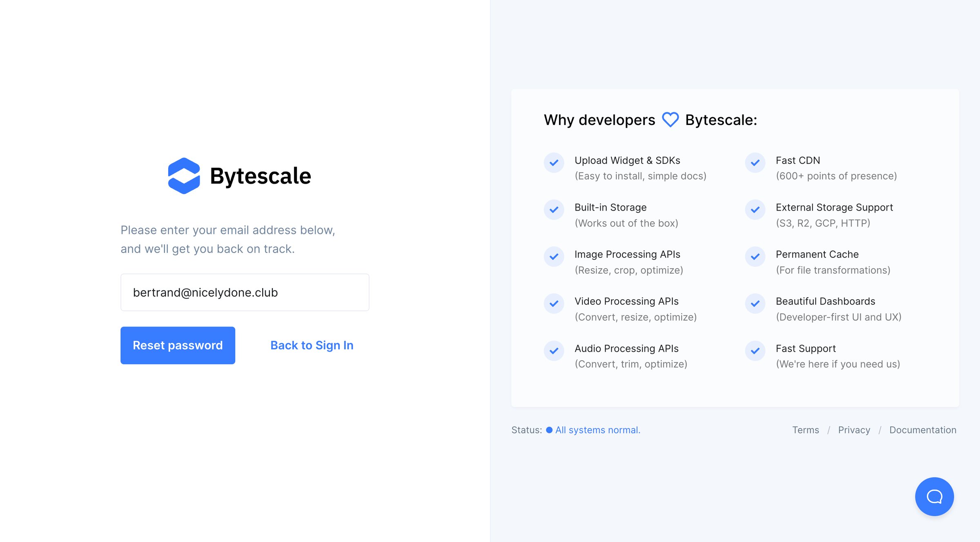Image resolution: width=980 pixels, height=542 pixels.
Task: Click '(Easy to install, simple docs)' text
Action: point(640,176)
